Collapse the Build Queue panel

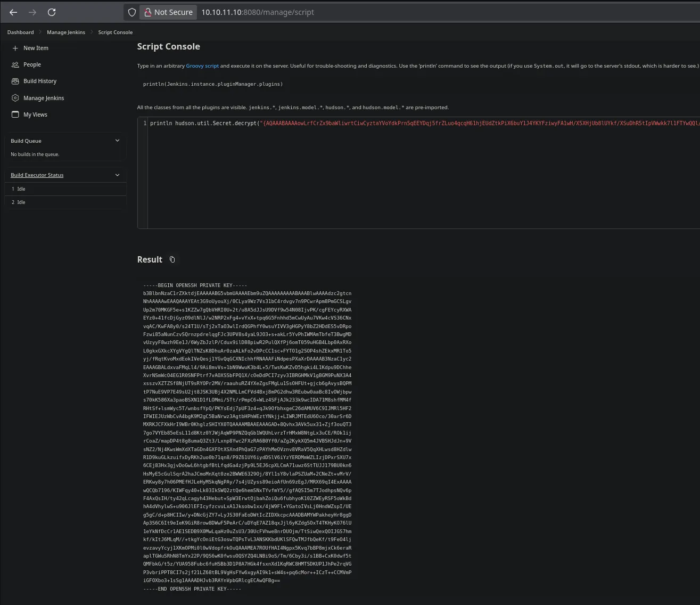coord(117,141)
